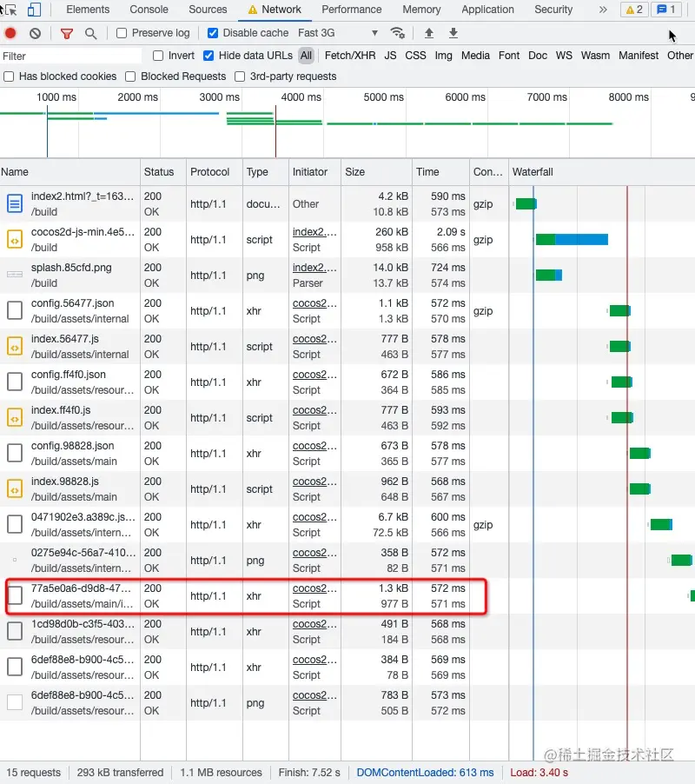The width and height of the screenshot is (695, 784).
Task: Toggle the red filter funnel icon
Action: [66, 34]
